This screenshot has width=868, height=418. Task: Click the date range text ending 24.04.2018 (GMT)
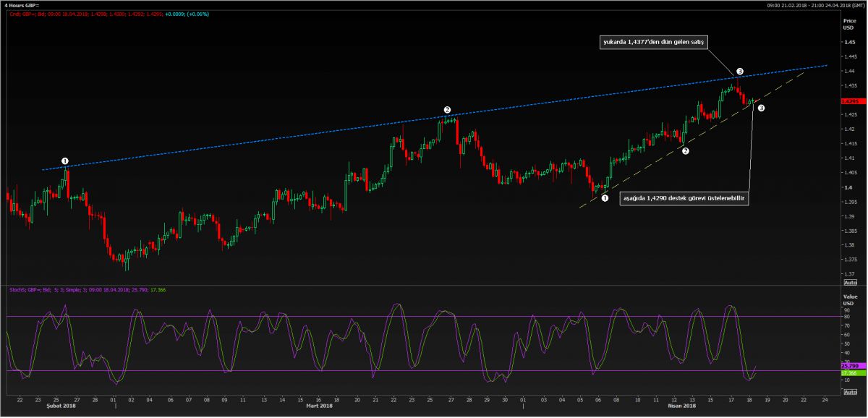coord(817,5)
